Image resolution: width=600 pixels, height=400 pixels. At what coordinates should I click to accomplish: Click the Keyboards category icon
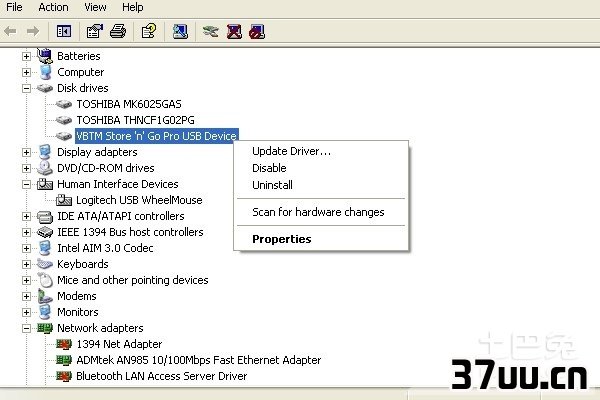point(45,264)
